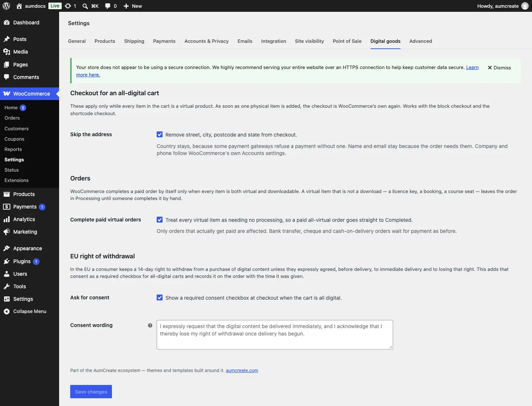Click the Marketing megaphone icon
The height and width of the screenshot is (406, 532).
(x=7, y=232)
